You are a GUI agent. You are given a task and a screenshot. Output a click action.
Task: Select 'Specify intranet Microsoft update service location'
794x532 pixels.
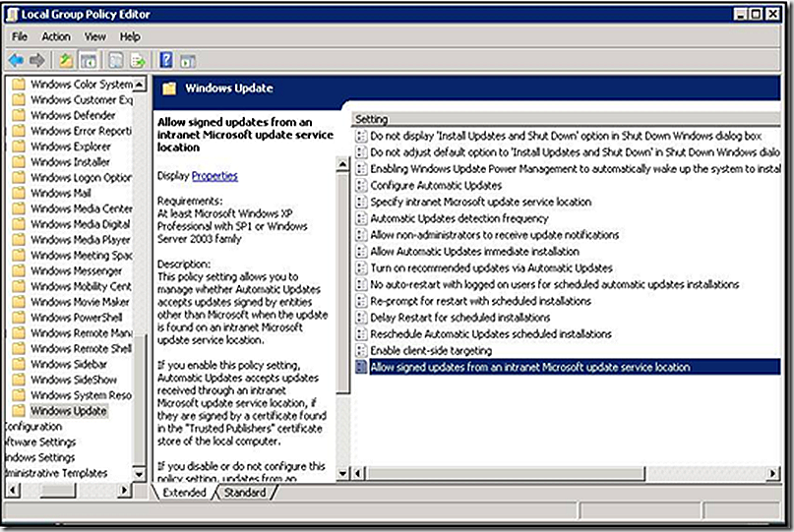coord(480,202)
